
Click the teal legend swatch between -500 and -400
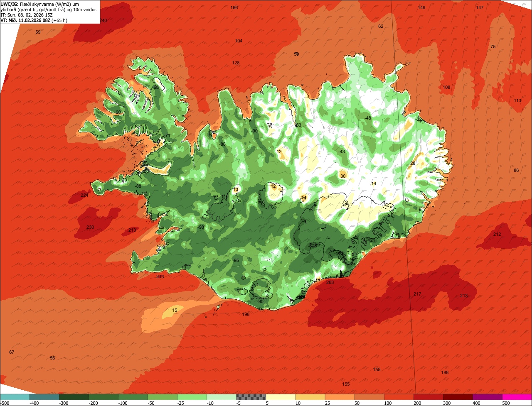44,397
